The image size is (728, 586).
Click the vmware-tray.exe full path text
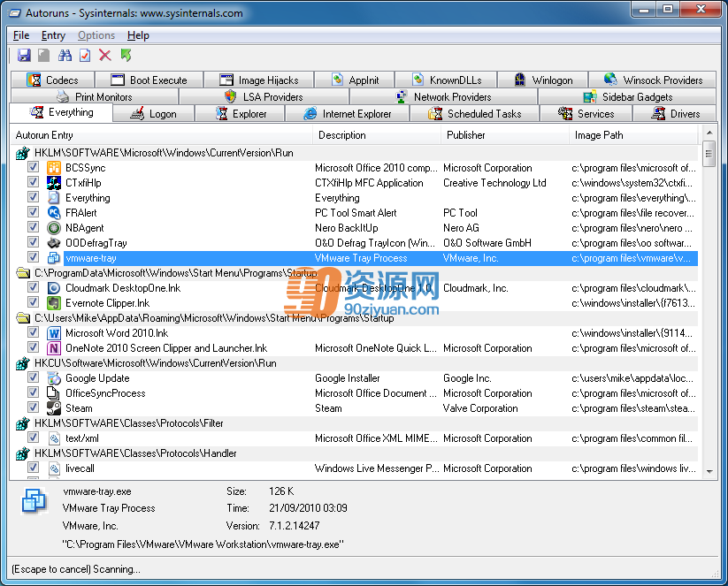(203, 544)
